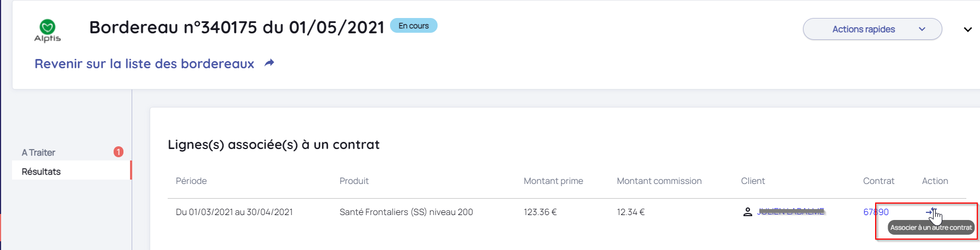Screen dimensions: 980x250
Task: Open the struck-through client name link
Action: coord(790,212)
